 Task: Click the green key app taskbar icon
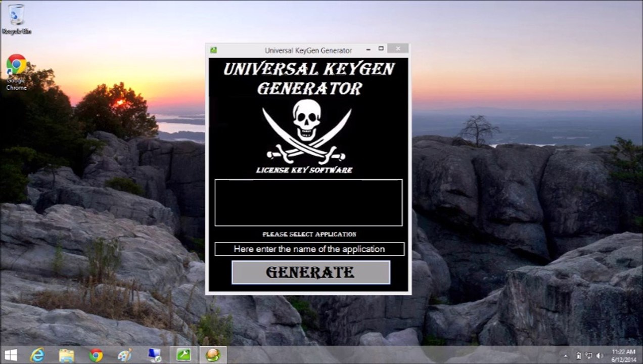pyautogui.click(x=183, y=355)
